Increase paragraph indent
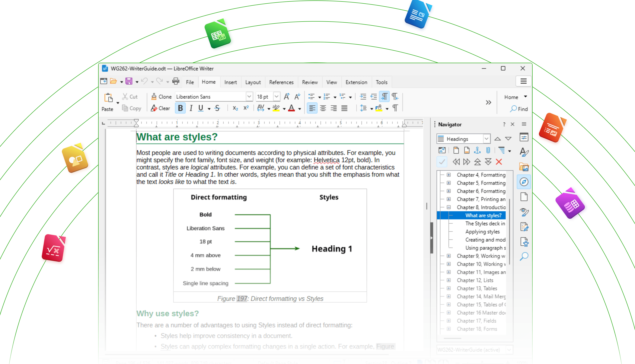Screen dimensions: 635x364 point(363,97)
